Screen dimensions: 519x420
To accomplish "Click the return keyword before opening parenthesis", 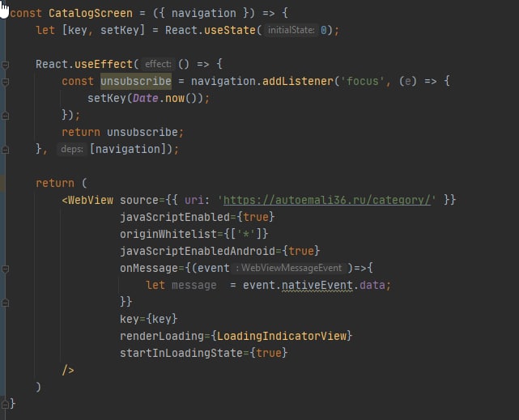I will (x=55, y=183).
